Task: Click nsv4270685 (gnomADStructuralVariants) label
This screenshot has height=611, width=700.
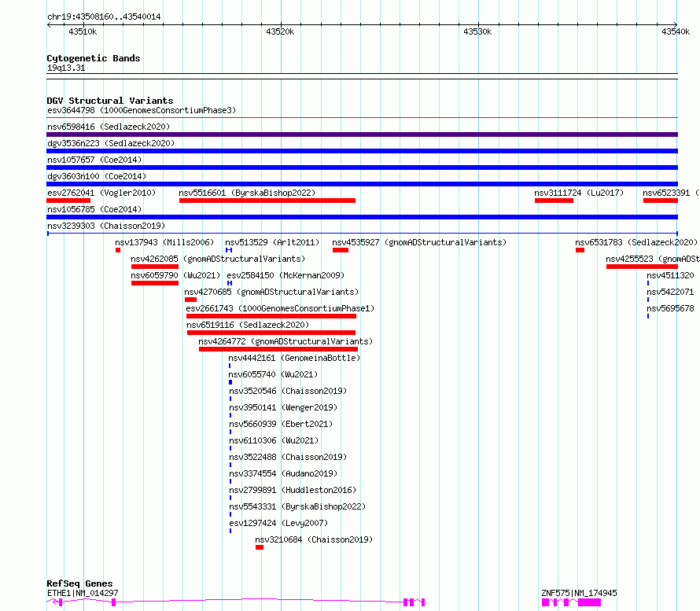Action: pyautogui.click(x=271, y=292)
